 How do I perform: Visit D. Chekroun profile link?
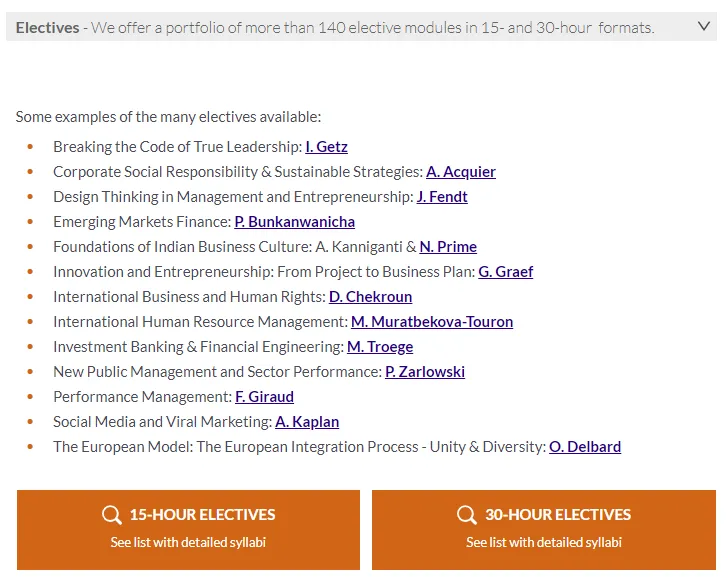tap(370, 297)
